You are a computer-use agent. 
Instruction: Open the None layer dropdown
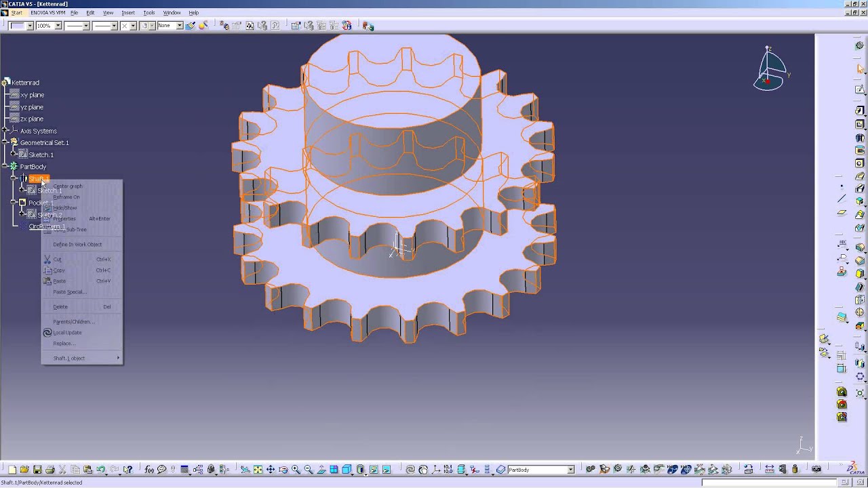tap(180, 26)
